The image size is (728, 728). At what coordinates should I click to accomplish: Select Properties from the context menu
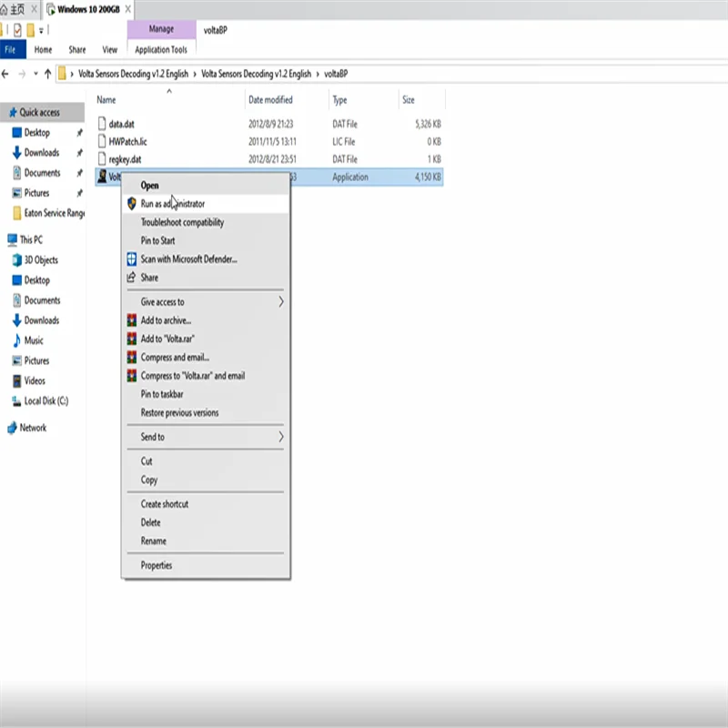tap(156, 565)
